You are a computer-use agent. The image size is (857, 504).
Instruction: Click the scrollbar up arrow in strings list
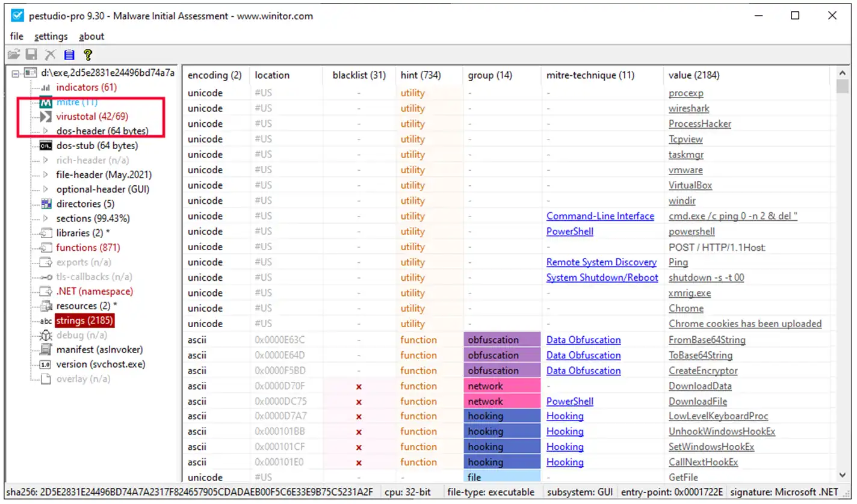pyautogui.click(x=842, y=74)
